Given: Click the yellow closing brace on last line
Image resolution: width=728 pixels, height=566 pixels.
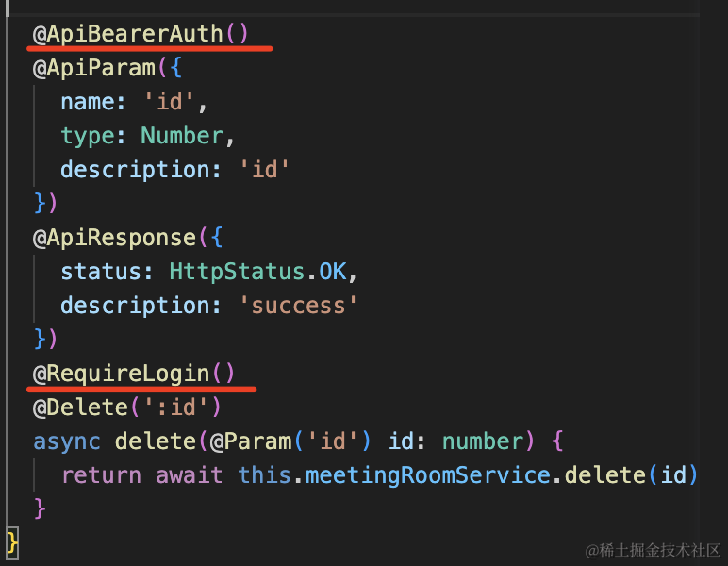Looking at the screenshot, I should 12,542.
